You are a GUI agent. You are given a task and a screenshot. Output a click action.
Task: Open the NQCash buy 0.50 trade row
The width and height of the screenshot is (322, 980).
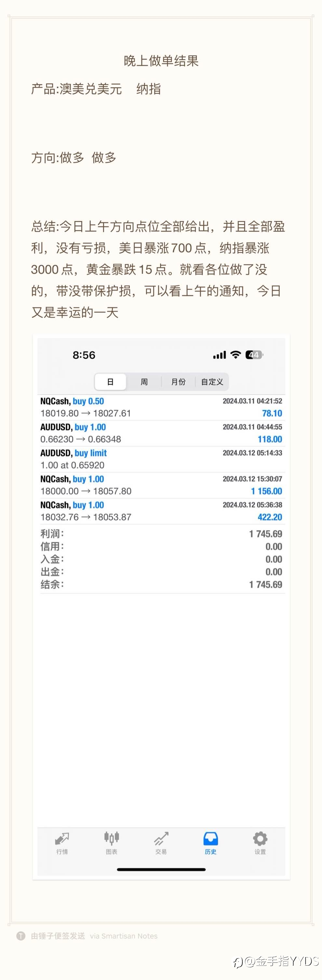161,407
